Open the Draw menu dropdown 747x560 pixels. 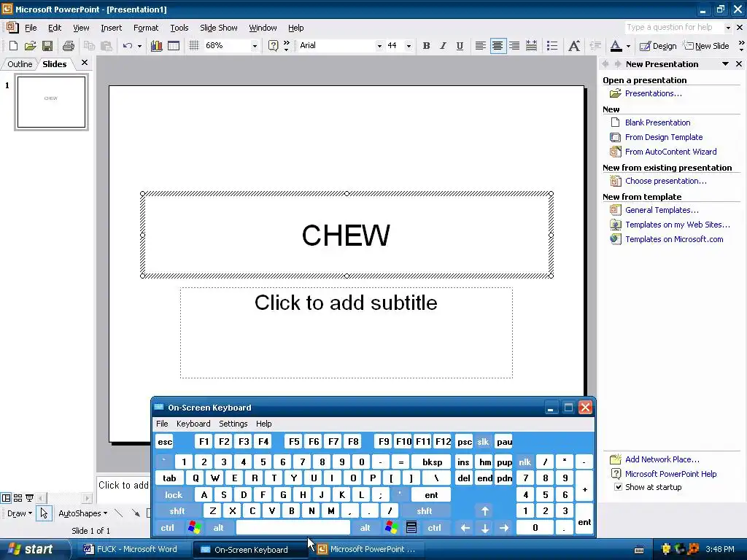[20, 513]
